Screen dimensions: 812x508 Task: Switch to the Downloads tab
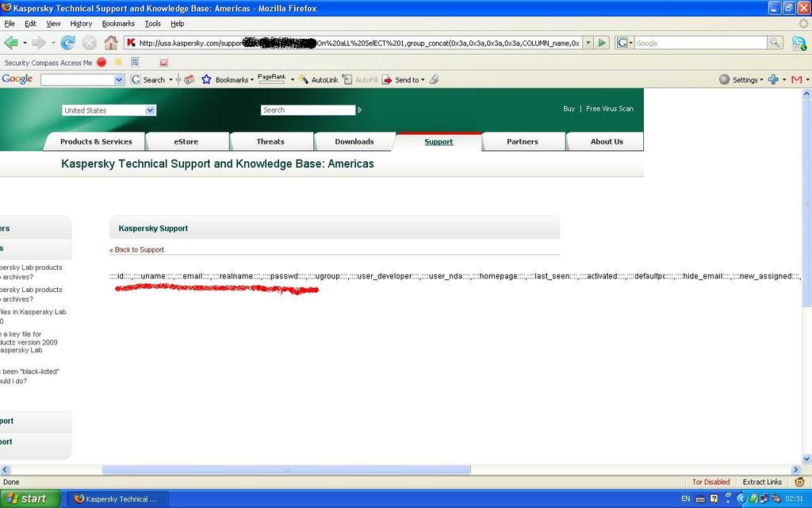(354, 141)
